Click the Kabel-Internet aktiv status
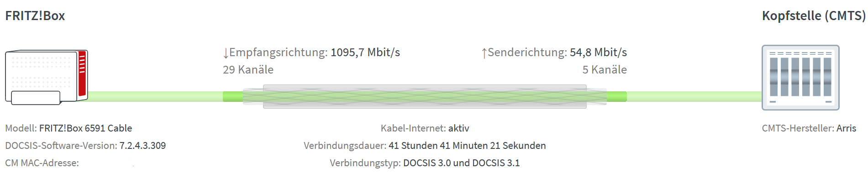This screenshot has height=174, width=868. pyautogui.click(x=425, y=128)
